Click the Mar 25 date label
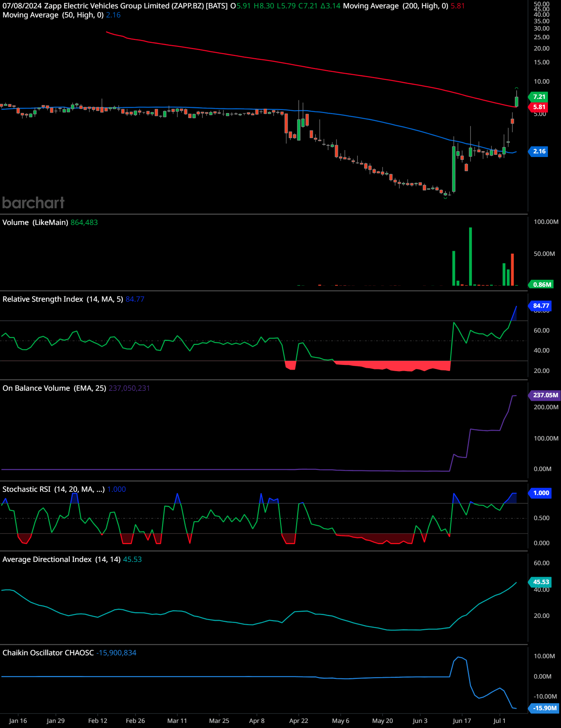561x728 pixels. tap(219, 721)
